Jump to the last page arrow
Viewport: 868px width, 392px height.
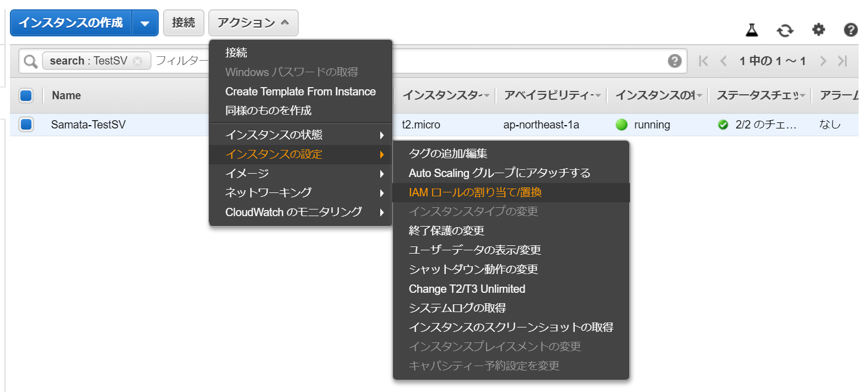(842, 61)
